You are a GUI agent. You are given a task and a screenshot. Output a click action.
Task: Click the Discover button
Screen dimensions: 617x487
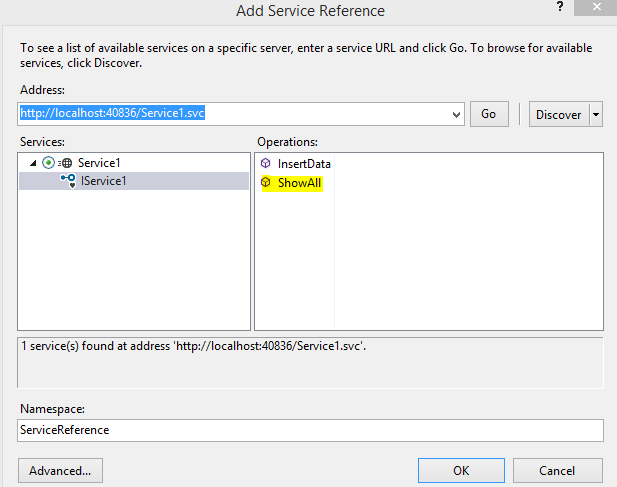tap(558, 114)
